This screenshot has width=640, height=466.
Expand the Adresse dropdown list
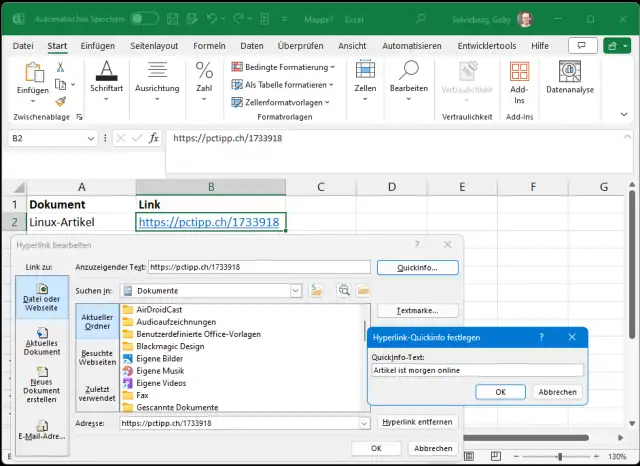pyautogui.click(x=361, y=423)
